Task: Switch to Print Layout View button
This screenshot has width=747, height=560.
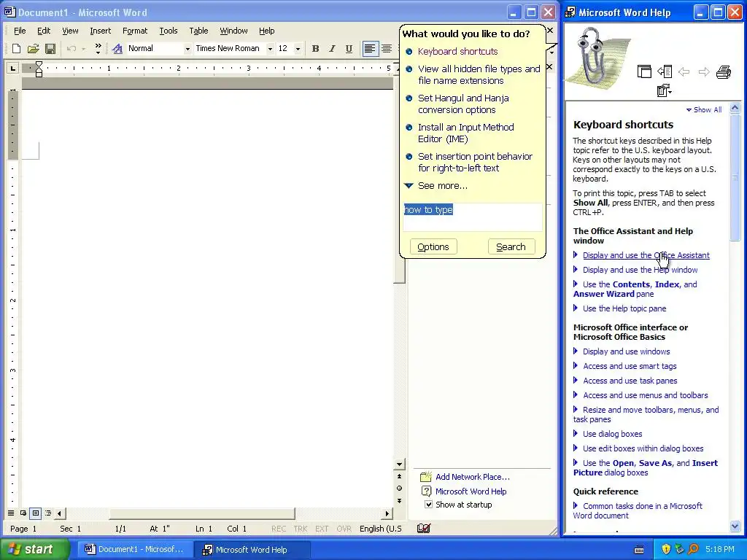Action: [35, 513]
